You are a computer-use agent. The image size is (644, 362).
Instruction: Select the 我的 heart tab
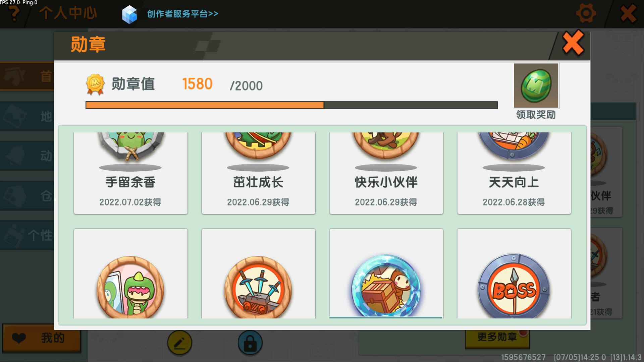pos(42,338)
